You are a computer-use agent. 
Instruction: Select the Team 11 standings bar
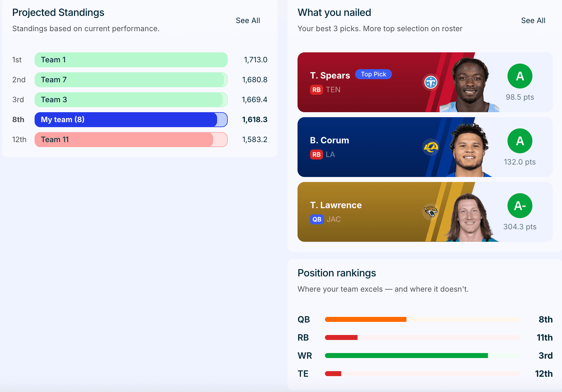tap(131, 140)
